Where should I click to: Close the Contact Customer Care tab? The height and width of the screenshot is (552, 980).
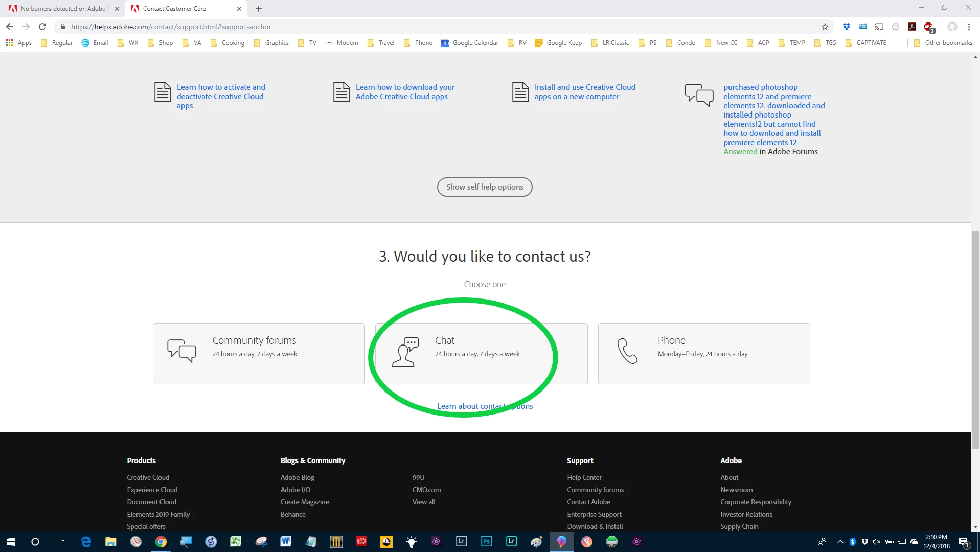pyautogui.click(x=239, y=8)
